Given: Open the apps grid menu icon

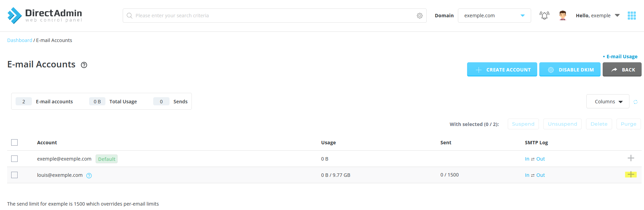Looking at the screenshot, I should click(x=632, y=16).
